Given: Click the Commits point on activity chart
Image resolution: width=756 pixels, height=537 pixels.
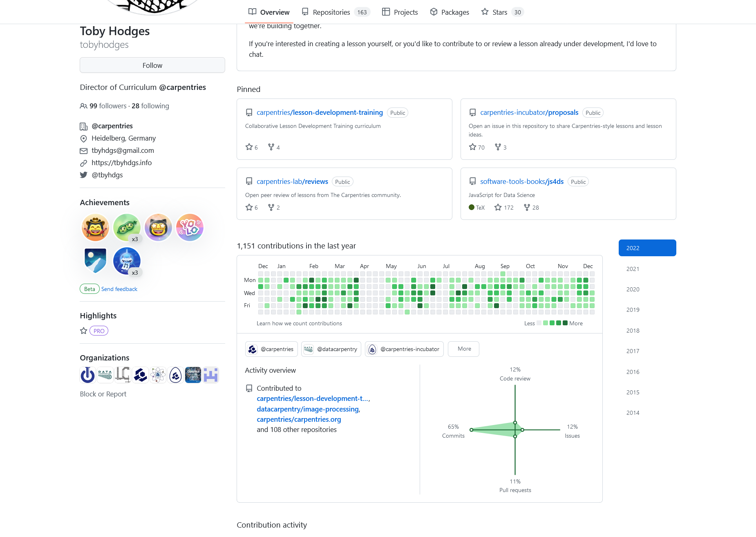Looking at the screenshot, I should [x=471, y=430].
